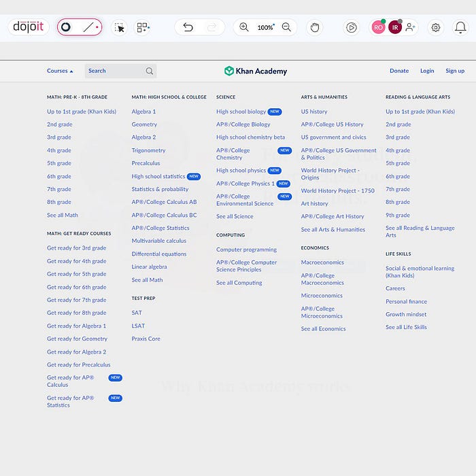Open the notifications bell
Screen dimensions: 476x476
pos(460,28)
